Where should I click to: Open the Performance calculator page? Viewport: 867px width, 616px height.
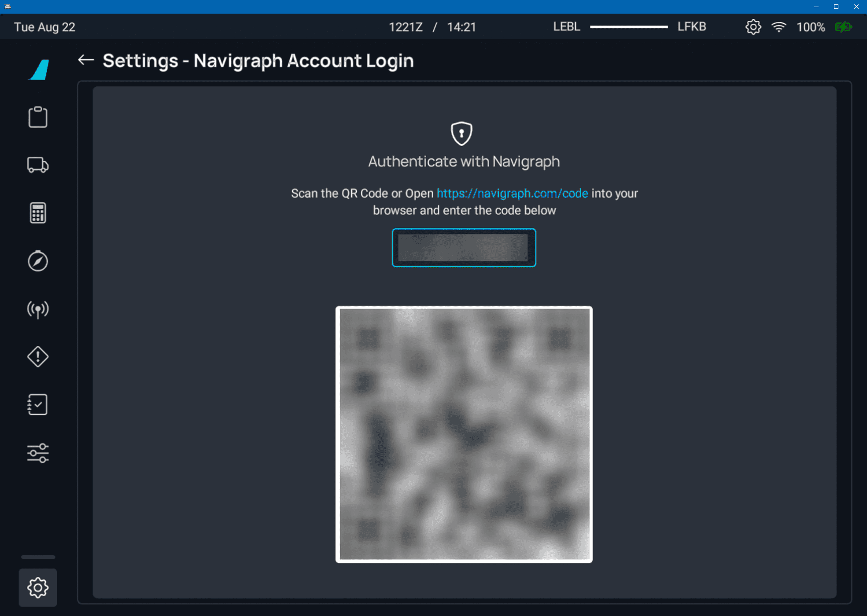click(38, 213)
